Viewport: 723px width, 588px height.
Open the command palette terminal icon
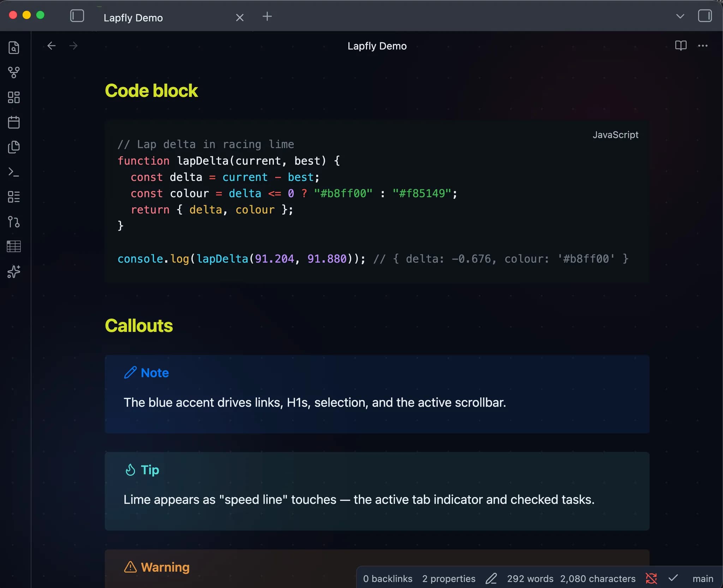(14, 172)
